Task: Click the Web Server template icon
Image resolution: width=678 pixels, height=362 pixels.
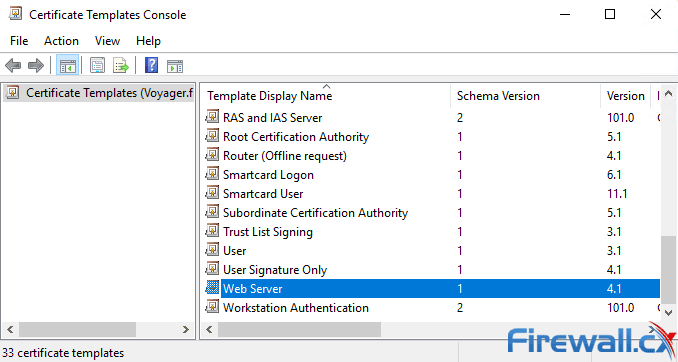Action: [x=212, y=288]
